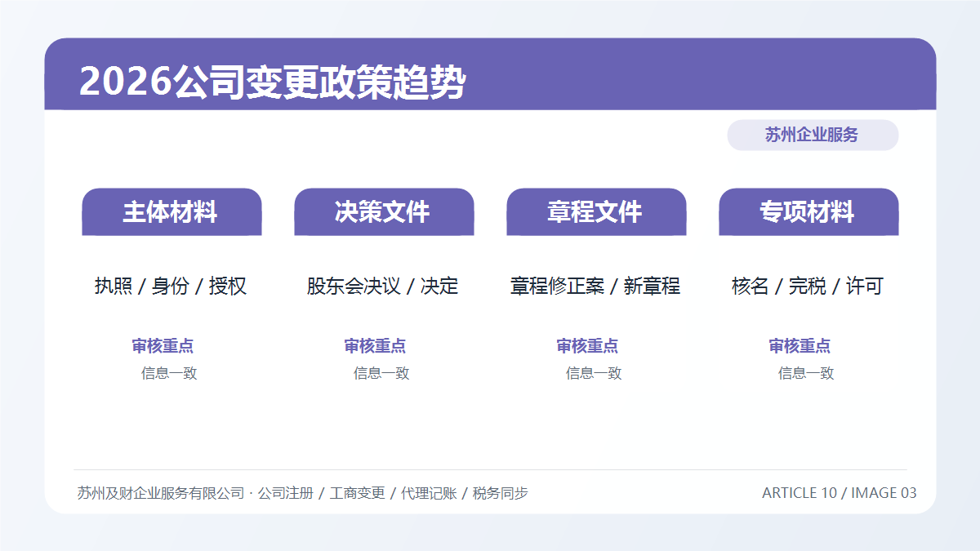Click the text 股东会决议 / 决定
This screenshot has width=980, height=551.
383,287
